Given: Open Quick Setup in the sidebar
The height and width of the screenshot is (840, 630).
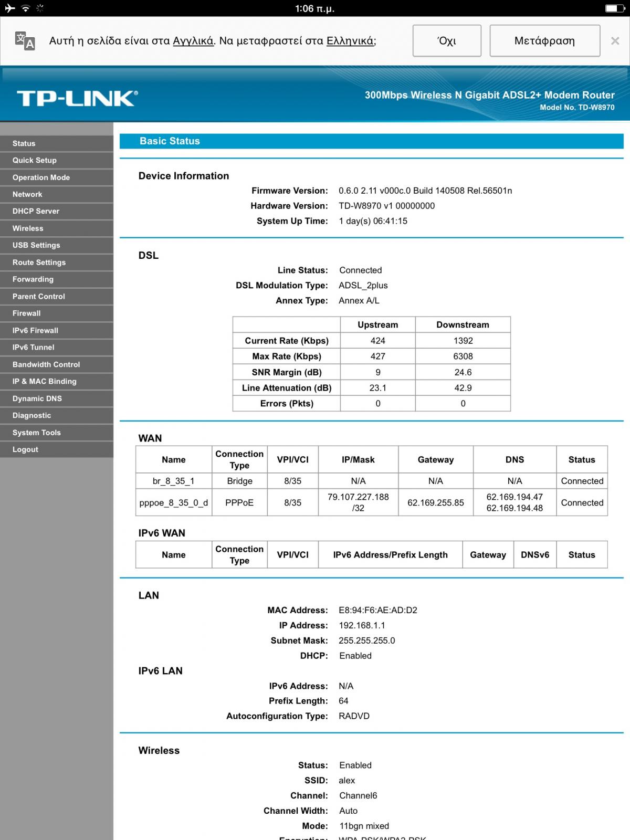Looking at the screenshot, I should (x=57, y=160).
